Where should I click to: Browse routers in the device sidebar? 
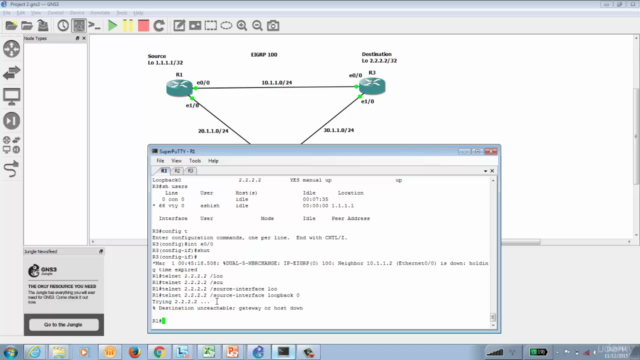point(11,49)
